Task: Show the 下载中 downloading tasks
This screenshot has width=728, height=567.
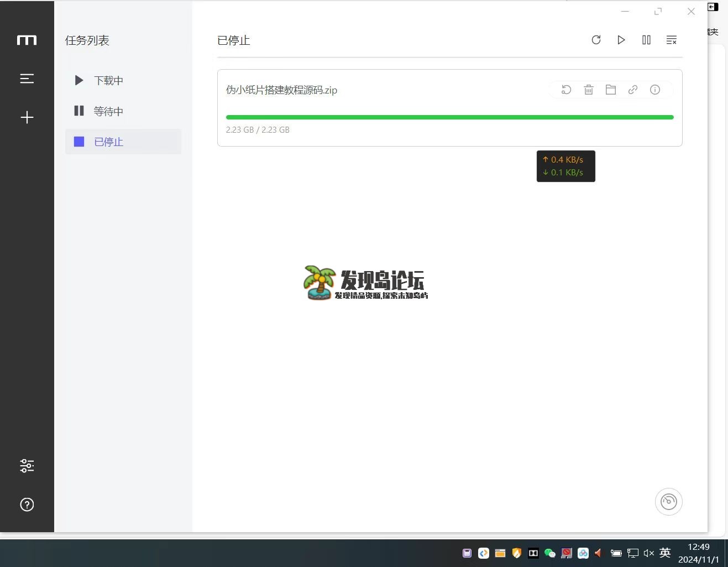Action: [123, 80]
